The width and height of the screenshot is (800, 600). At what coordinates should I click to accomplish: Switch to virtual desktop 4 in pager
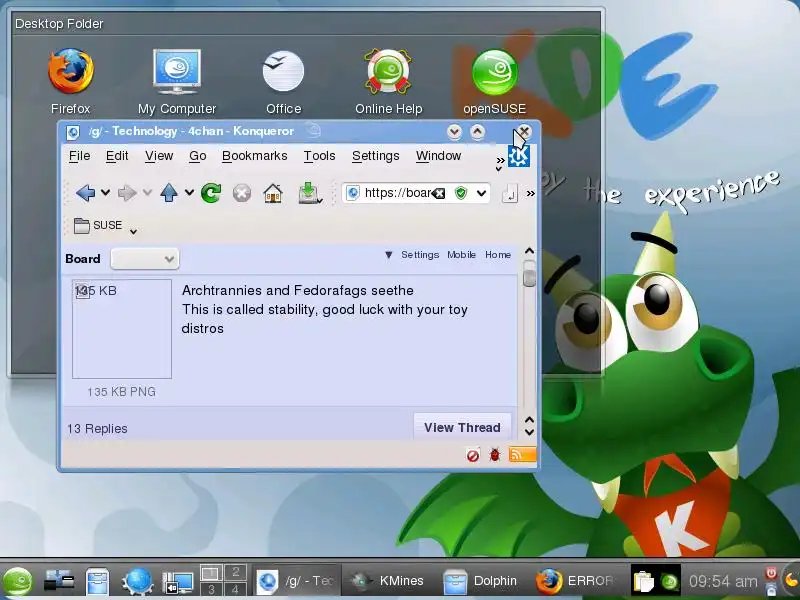[235, 588]
